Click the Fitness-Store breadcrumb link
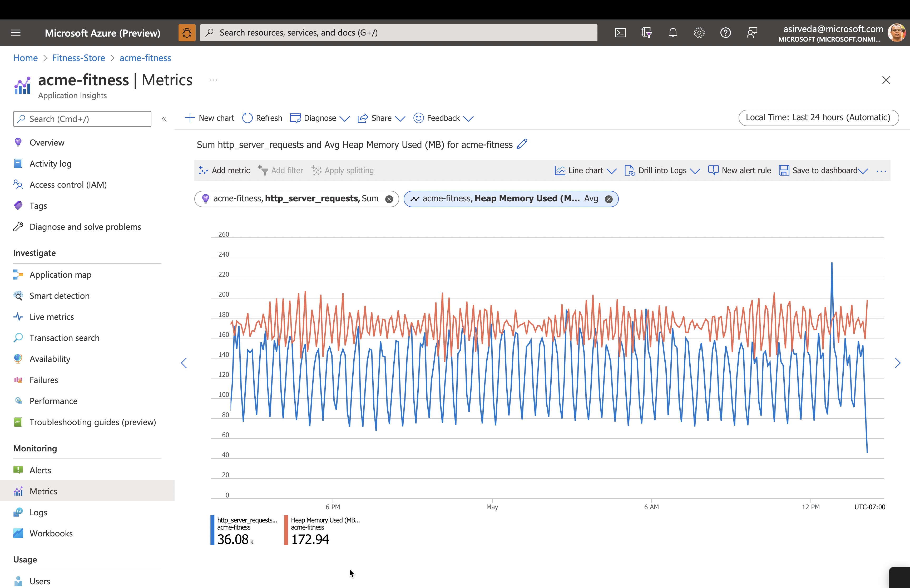 tap(78, 58)
